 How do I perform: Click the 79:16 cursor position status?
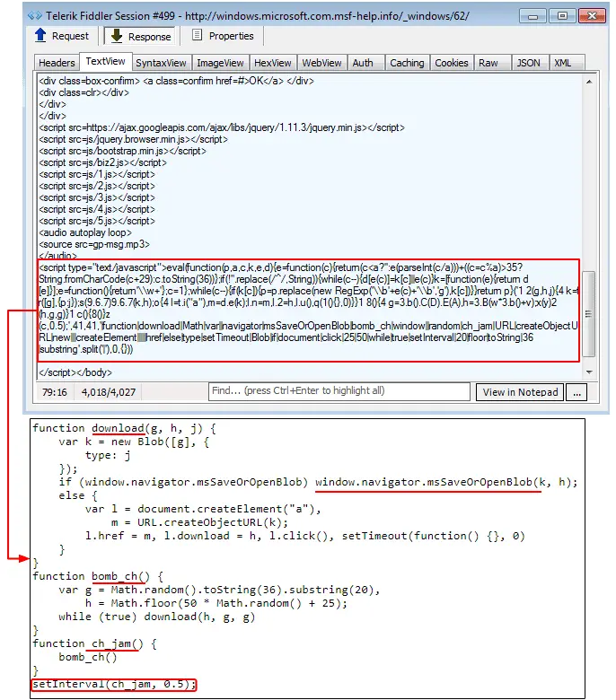click(x=55, y=392)
